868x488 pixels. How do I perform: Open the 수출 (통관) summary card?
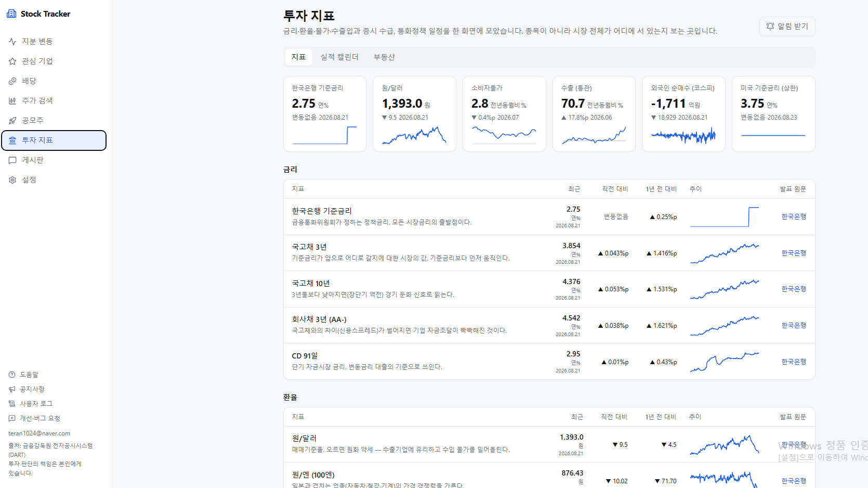pyautogui.click(x=594, y=114)
